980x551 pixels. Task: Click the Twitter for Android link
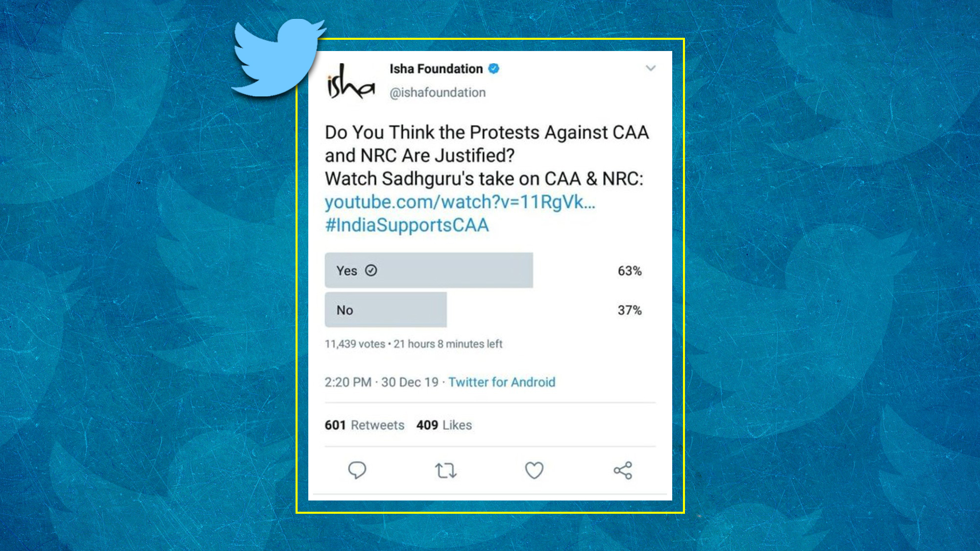pyautogui.click(x=502, y=382)
